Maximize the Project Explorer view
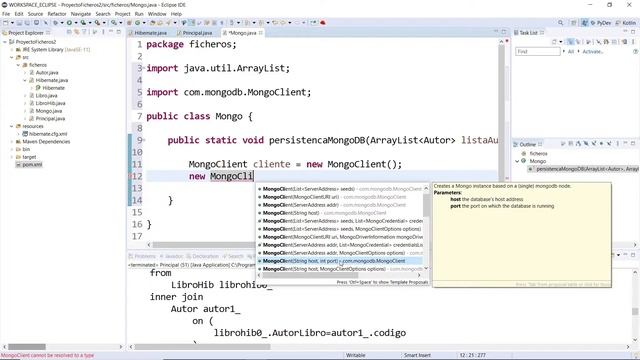The width and height of the screenshot is (640, 360). coord(118,32)
